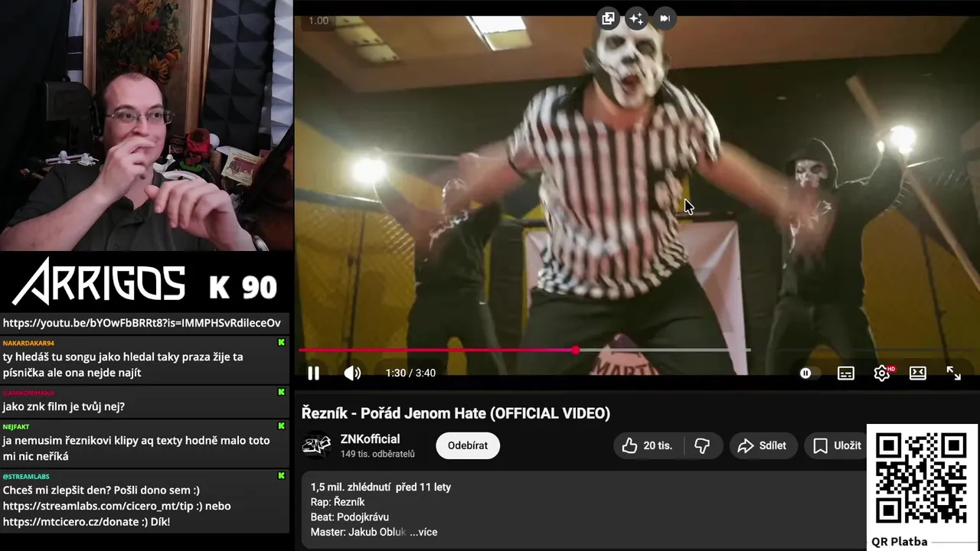Screen dimensions: 980x551
Task: Click the red video progress bar
Action: [x=436, y=350]
